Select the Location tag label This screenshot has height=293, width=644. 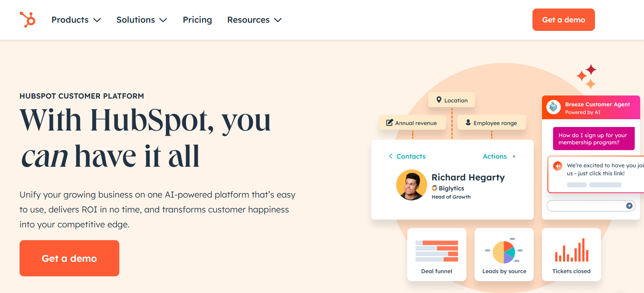[x=456, y=100]
